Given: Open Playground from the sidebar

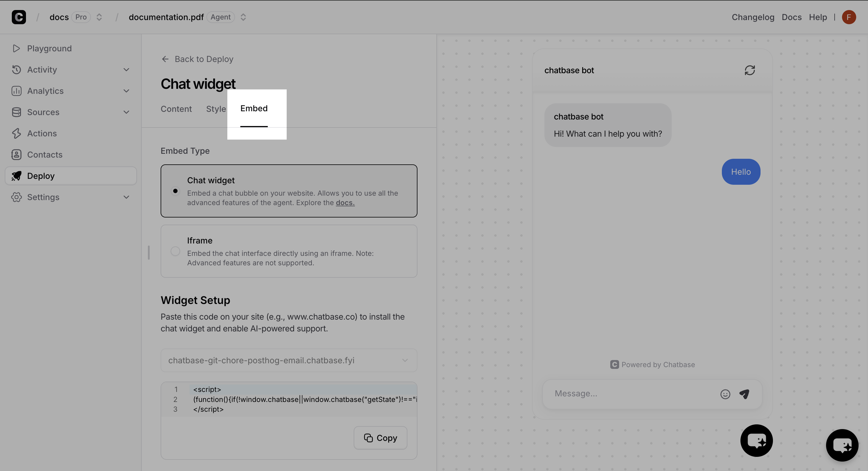Looking at the screenshot, I should coord(49,48).
